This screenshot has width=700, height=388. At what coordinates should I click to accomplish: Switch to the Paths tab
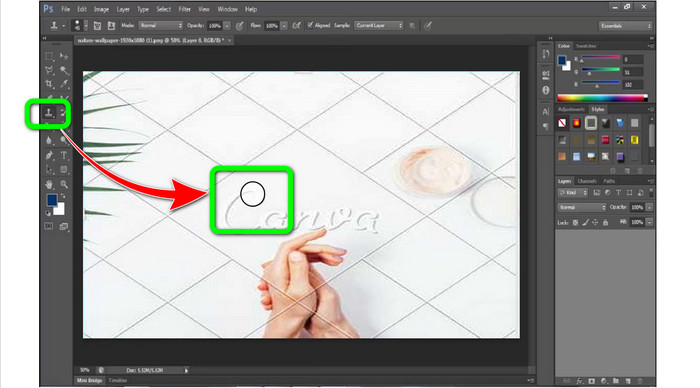(x=609, y=181)
